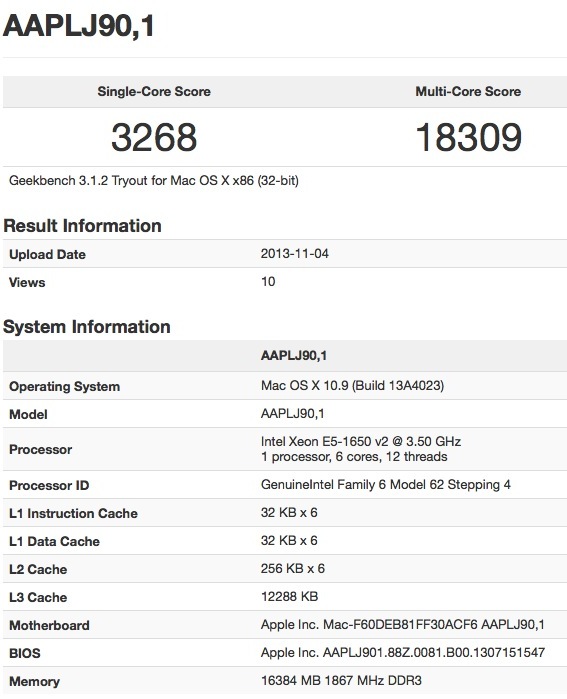567x699 pixels.
Task: Click the System Information heading
Action: pyautogui.click(x=87, y=327)
